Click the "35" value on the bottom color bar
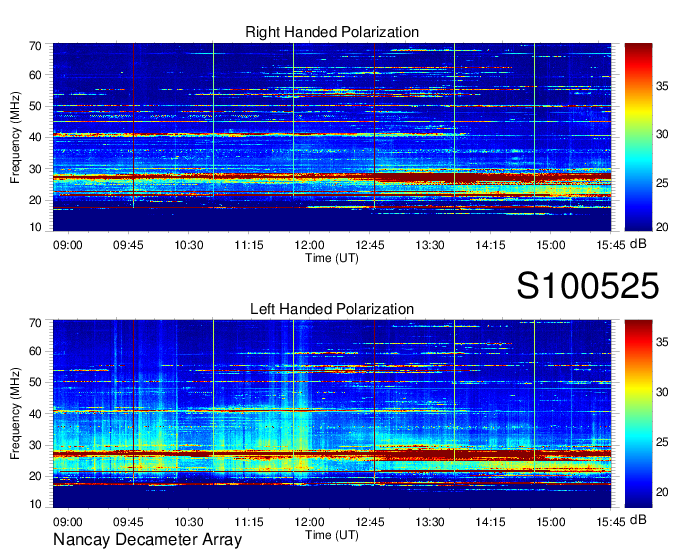 662,342
